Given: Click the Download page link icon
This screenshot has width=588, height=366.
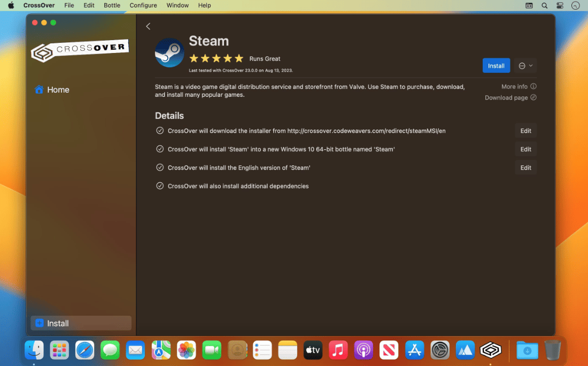Looking at the screenshot, I should pos(533,97).
